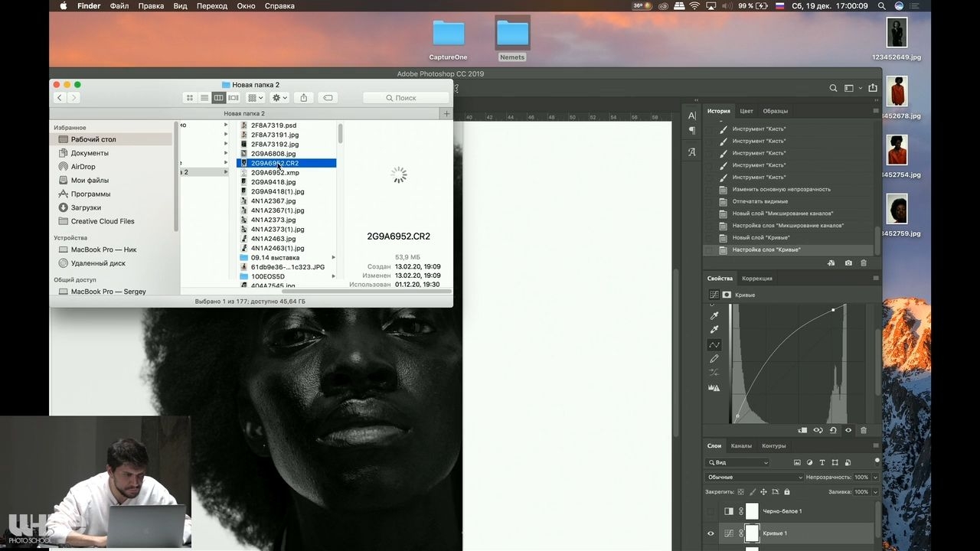The width and height of the screenshot is (980, 551).
Task: Show the Черно-белое 1 layer
Action: coord(710,511)
